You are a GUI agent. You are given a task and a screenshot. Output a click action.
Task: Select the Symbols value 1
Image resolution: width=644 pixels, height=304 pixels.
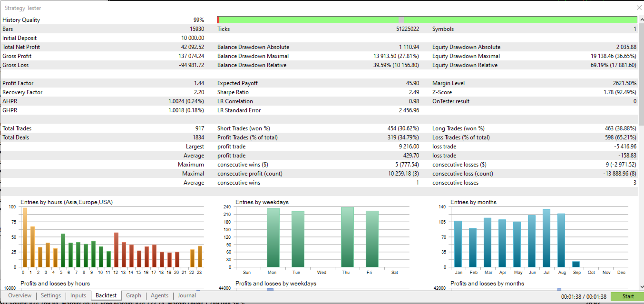pos(635,29)
